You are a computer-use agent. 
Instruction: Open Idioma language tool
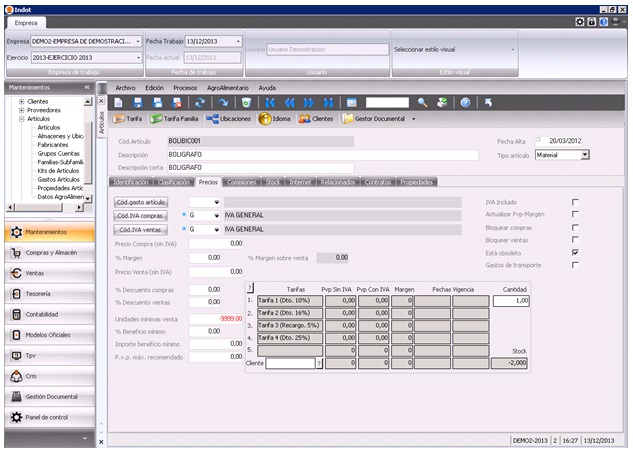pyautogui.click(x=276, y=118)
